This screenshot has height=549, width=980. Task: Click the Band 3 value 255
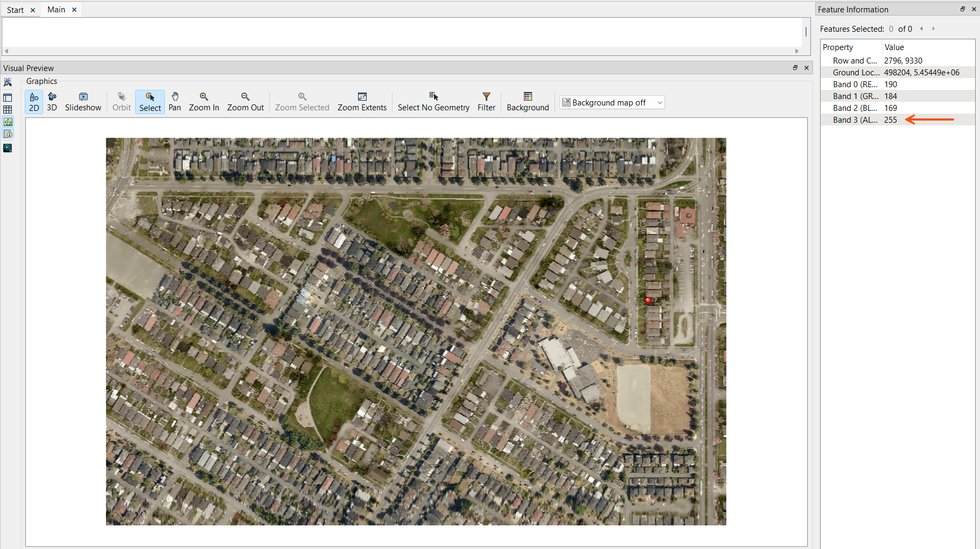click(x=891, y=120)
